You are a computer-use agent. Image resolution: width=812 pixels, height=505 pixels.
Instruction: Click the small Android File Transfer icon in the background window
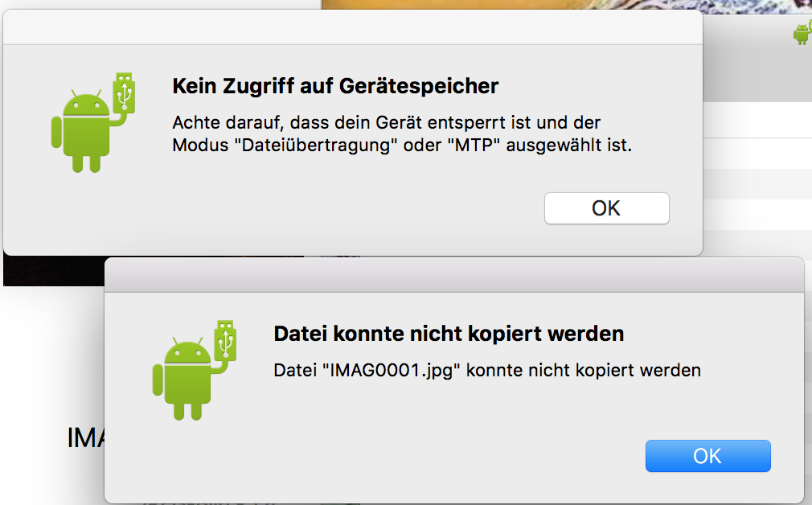point(802,33)
